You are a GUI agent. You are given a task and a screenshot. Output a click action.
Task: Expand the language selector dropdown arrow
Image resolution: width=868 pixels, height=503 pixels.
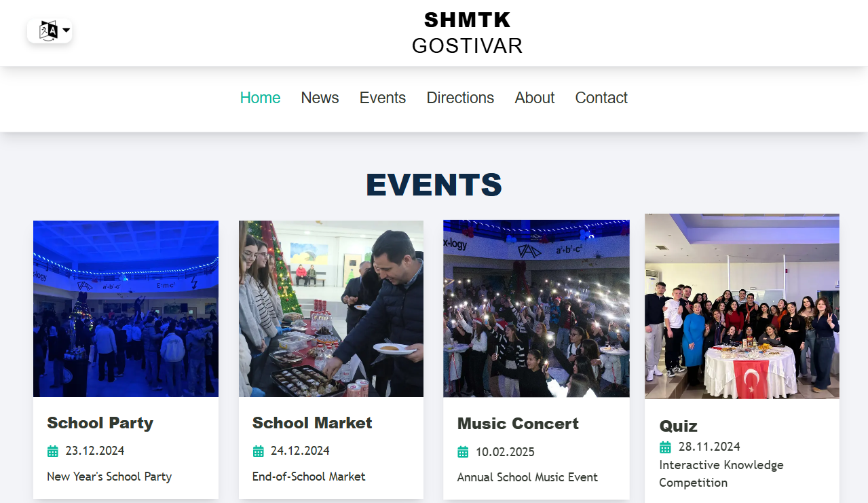click(67, 31)
